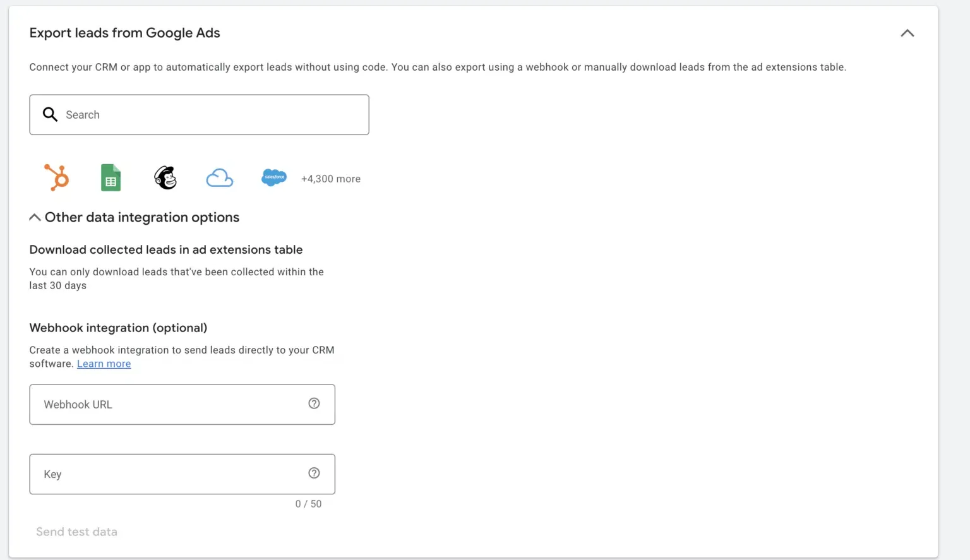970x560 pixels.
Task: Open help tooltip for Key field
Action: coord(314,473)
